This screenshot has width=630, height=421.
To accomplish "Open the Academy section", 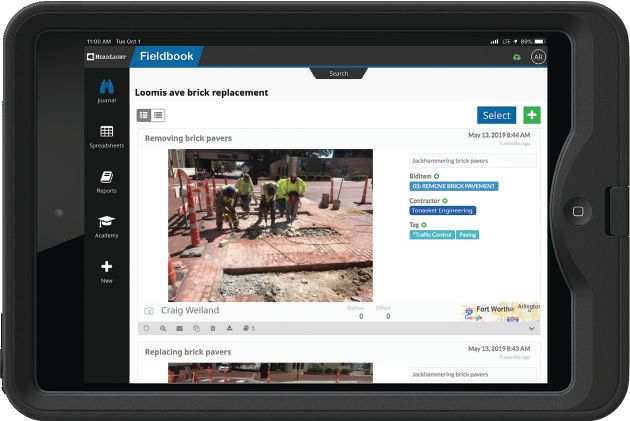I will pos(106,225).
